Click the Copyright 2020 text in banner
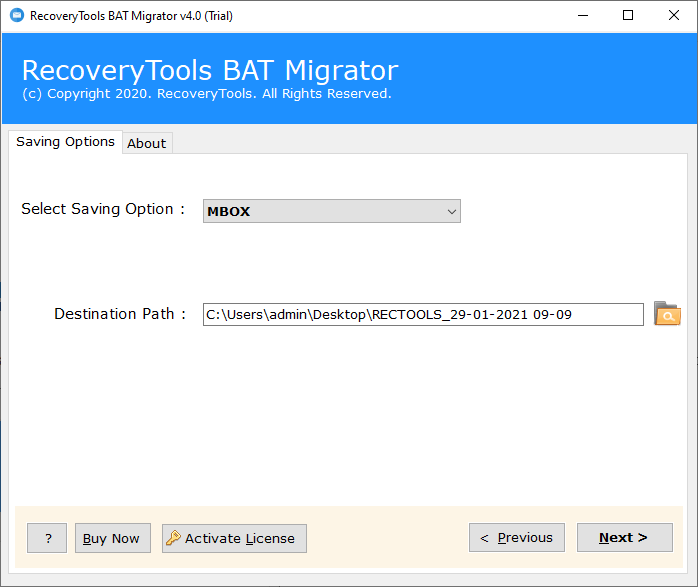The image size is (698, 587). [207, 94]
